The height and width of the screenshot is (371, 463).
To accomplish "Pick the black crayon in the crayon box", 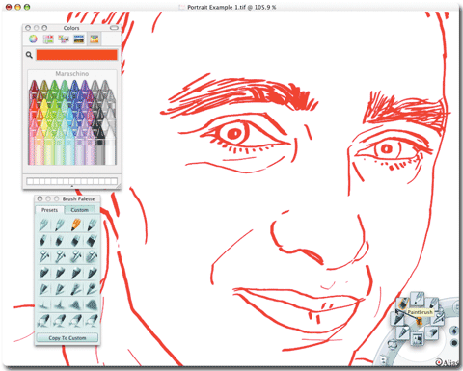I will pyautogui.click(x=100, y=147).
